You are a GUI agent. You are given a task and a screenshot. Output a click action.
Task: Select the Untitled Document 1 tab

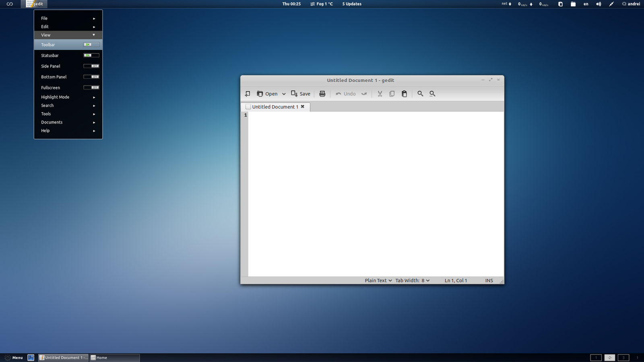point(275,107)
